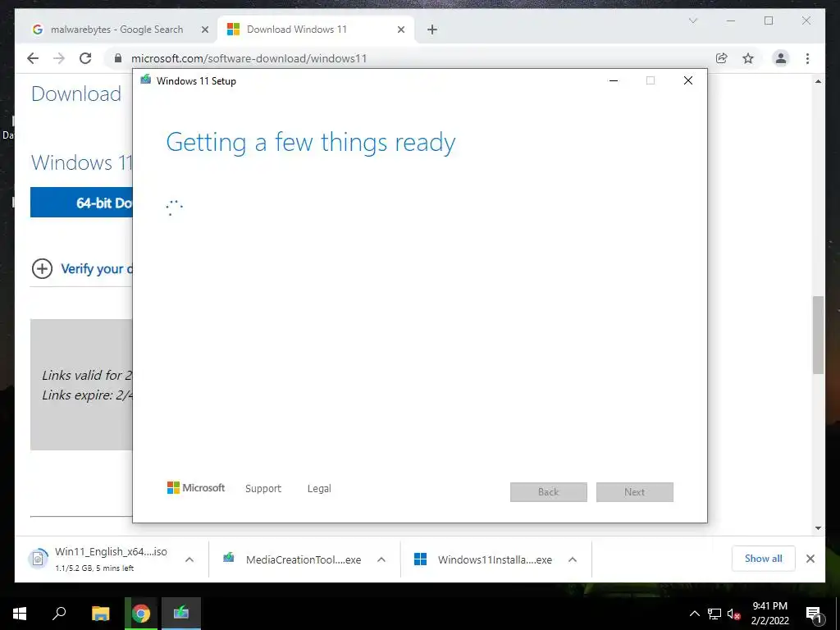The height and width of the screenshot is (630, 840).
Task: Open options arrow for MediaCreationTool exe
Action: pyautogui.click(x=381, y=559)
